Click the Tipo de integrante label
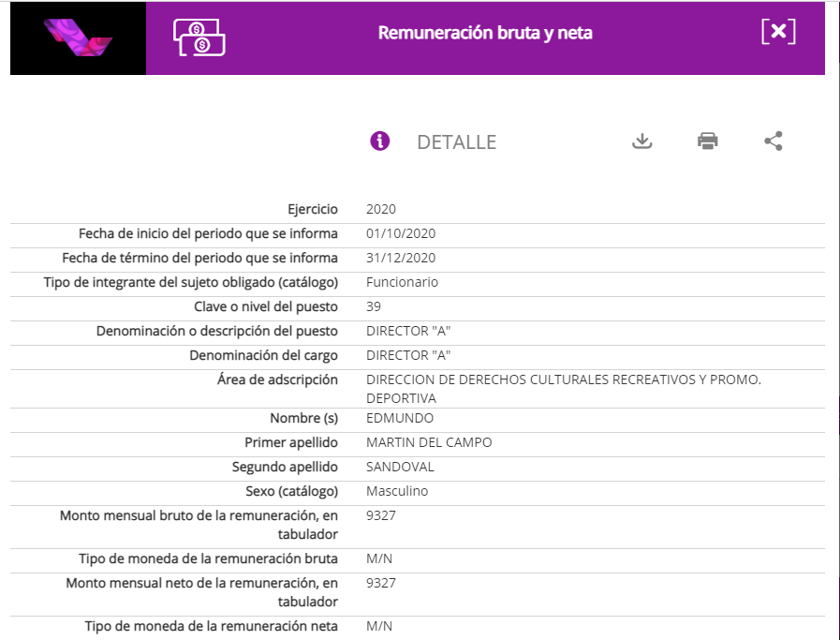Viewport: 840px width, 640px height. [191, 282]
